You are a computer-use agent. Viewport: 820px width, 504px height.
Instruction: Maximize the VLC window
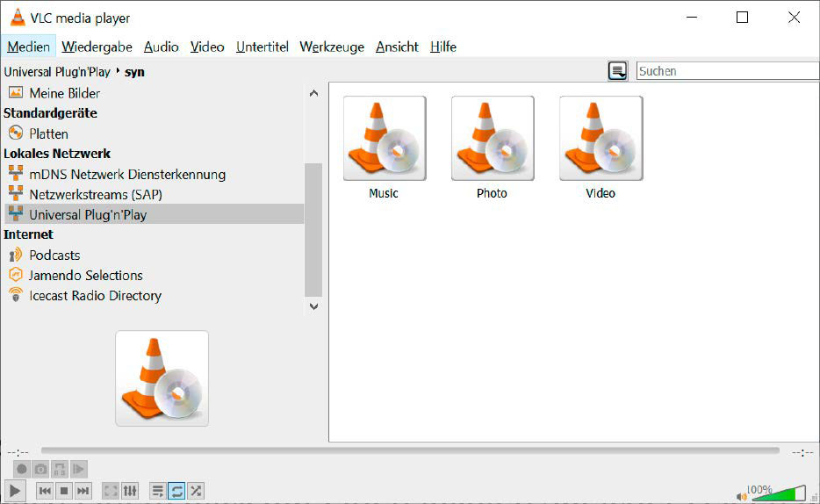tap(742, 18)
